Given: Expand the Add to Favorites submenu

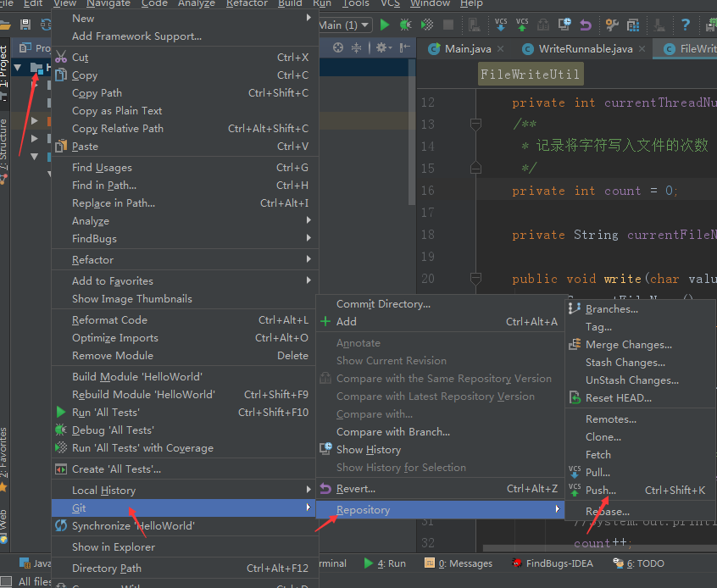Looking at the screenshot, I should [x=185, y=280].
